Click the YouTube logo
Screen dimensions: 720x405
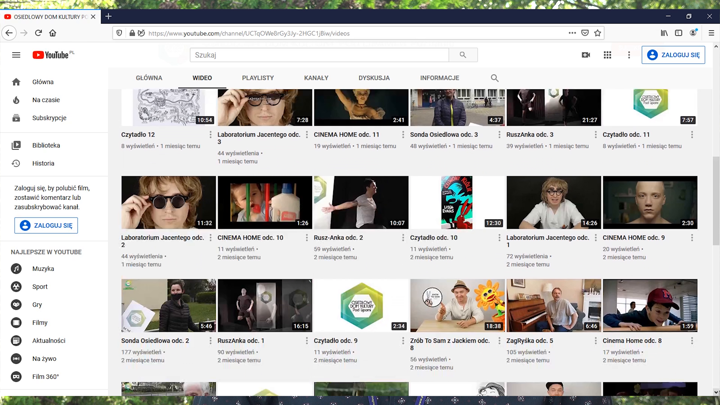52,55
